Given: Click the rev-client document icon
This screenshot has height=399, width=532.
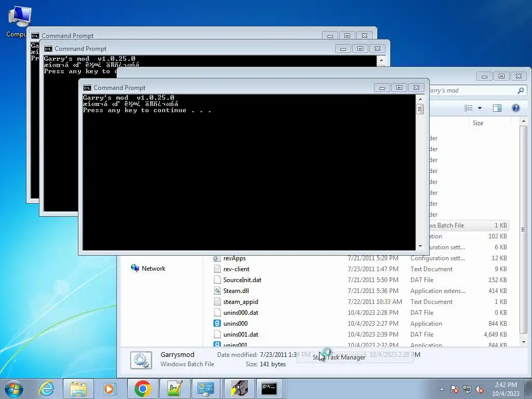Looking at the screenshot, I should point(217,269).
